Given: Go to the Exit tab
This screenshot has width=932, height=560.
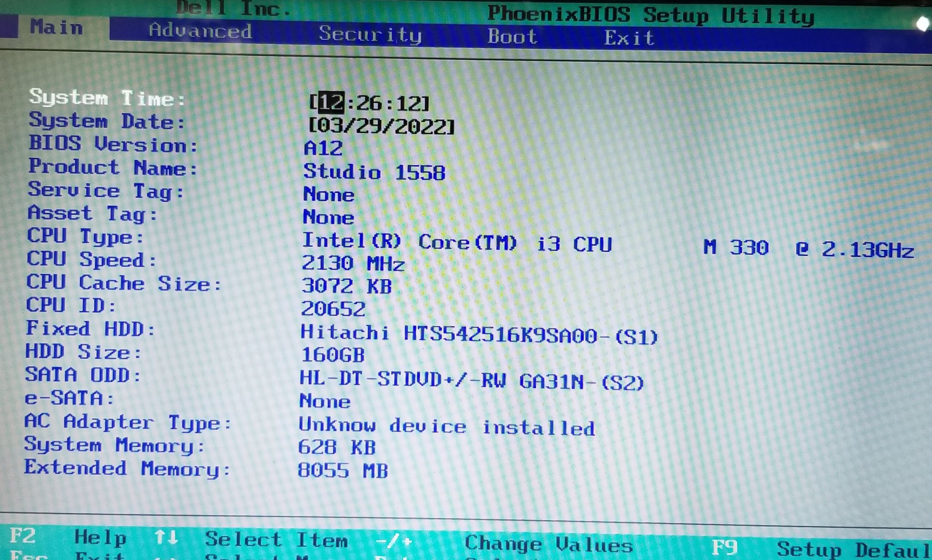Looking at the screenshot, I should [x=629, y=38].
